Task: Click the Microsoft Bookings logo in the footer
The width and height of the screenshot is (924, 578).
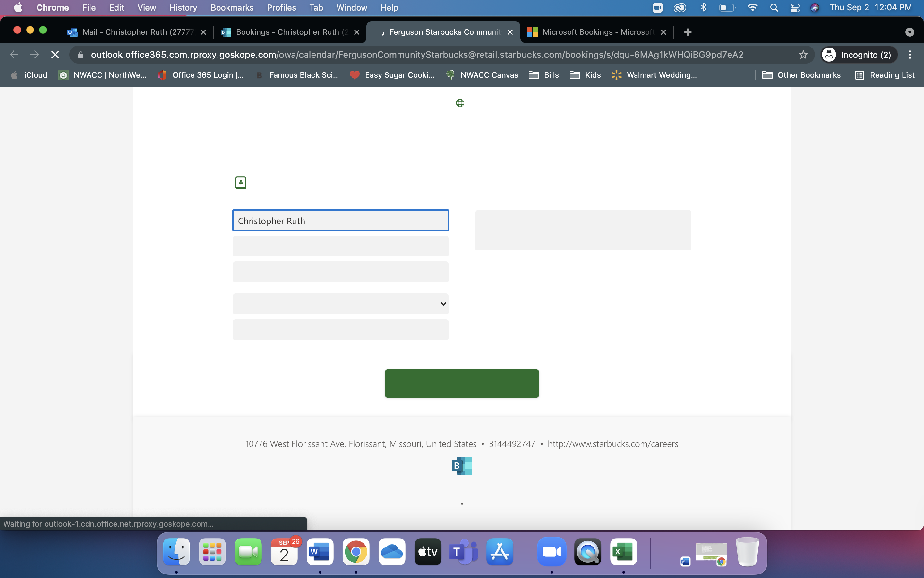Action: [x=462, y=465]
